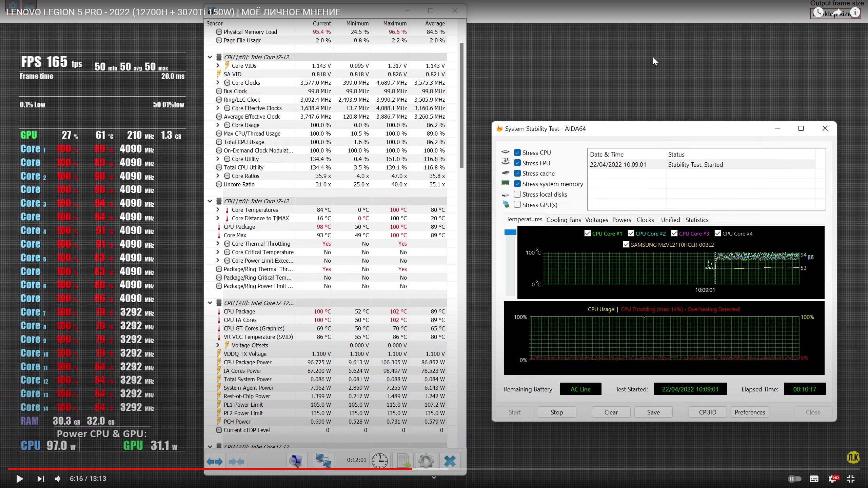This screenshot has width=868, height=488.
Task: Enable the Stress GPU(s) checkbox
Action: [x=517, y=205]
